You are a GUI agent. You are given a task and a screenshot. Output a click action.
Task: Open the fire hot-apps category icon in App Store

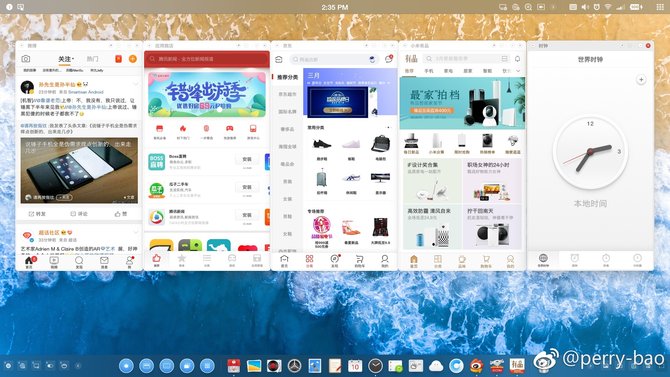[x=183, y=132]
